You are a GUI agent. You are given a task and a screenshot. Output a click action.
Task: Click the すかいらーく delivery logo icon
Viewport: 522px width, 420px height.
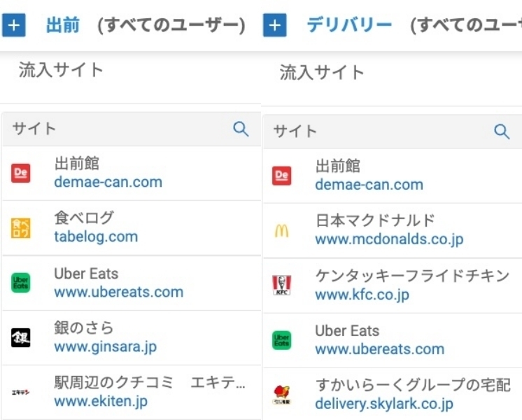point(282,395)
